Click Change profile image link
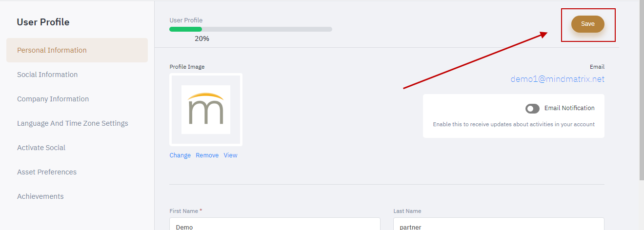This screenshot has height=230, width=644. [x=180, y=155]
